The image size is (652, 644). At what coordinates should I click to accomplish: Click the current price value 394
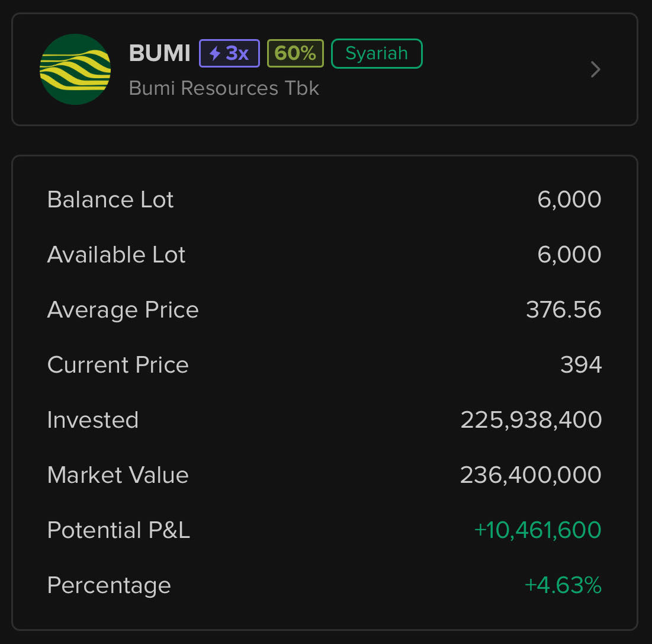(580, 365)
